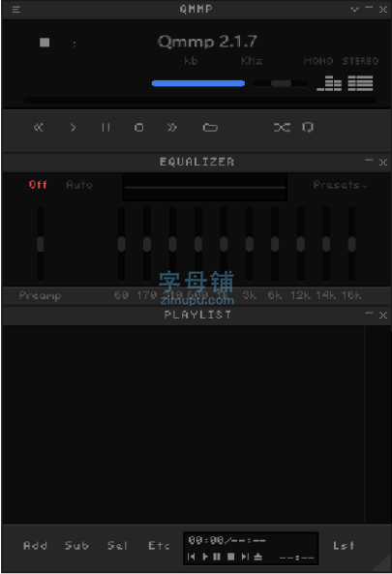
Task: Collapse player with title bar shade chevron
Action: pyautogui.click(x=354, y=9)
